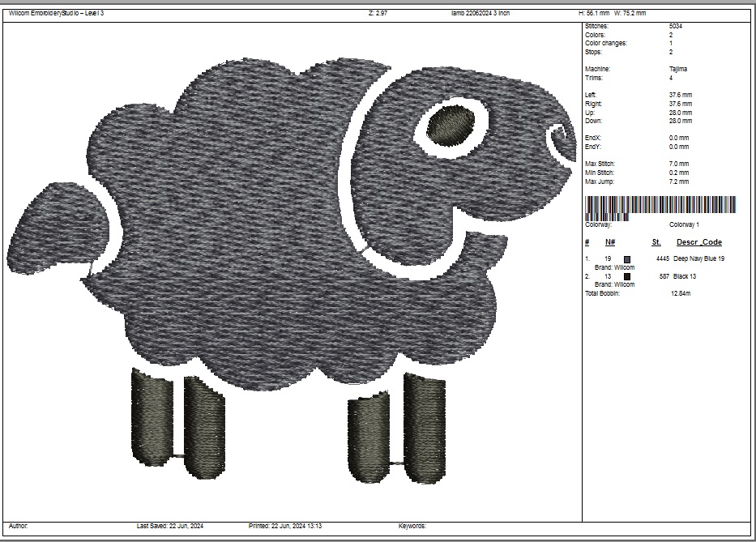Click the Machine value "Tajima"
Viewport: 756px width, 542px height.
click(678, 70)
